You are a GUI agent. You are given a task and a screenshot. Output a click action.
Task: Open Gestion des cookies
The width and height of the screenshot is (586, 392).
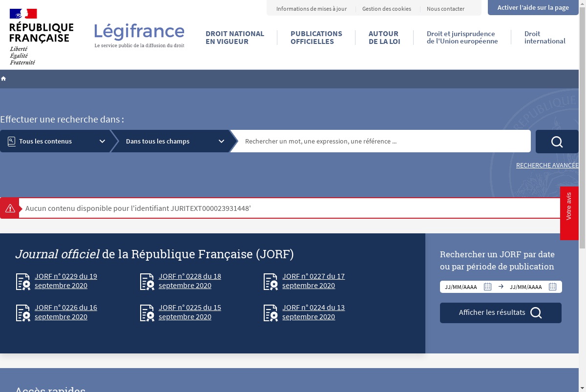coord(387,9)
